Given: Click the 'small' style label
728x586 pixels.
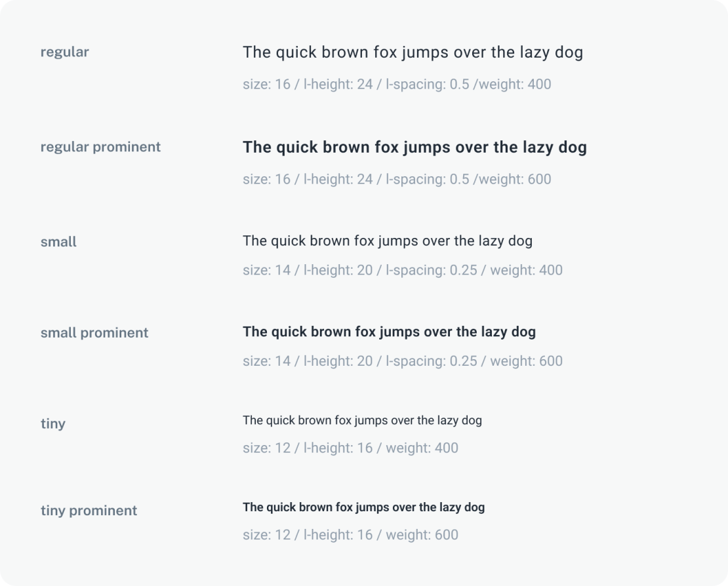Looking at the screenshot, I should (x=58, y=242).
